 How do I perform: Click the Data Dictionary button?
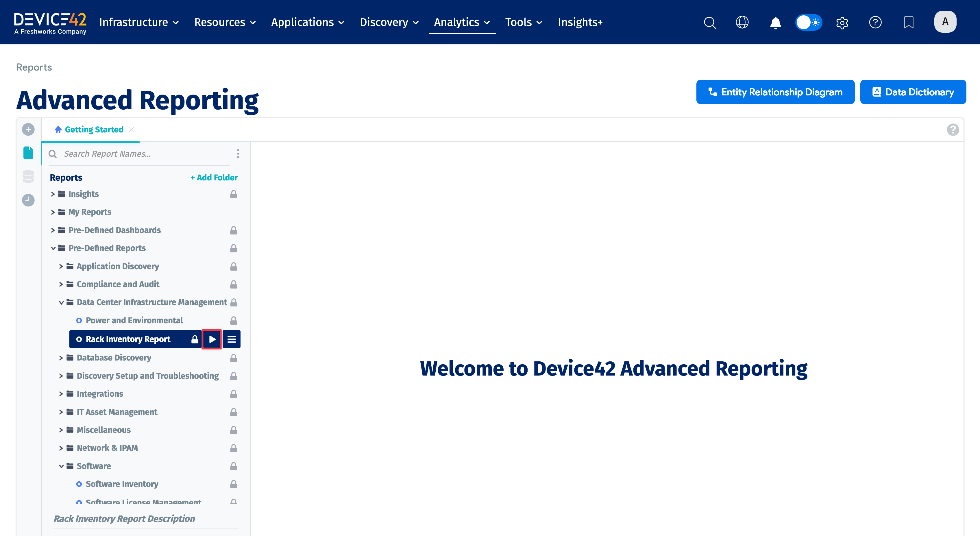point(913,92)
